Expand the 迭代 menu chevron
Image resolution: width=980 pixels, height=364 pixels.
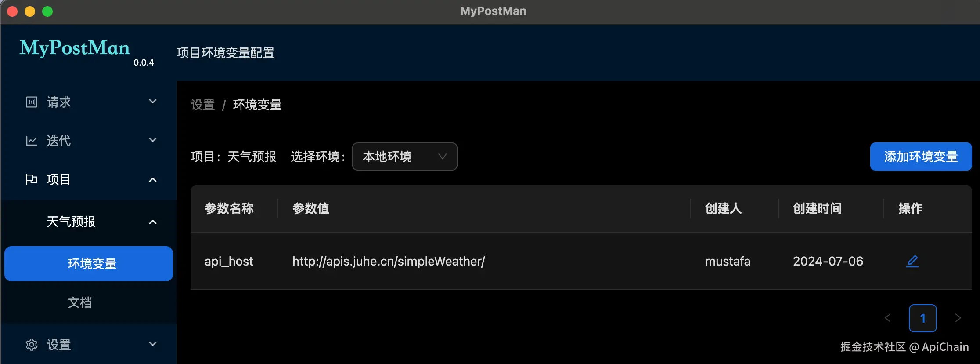(153, 140)
